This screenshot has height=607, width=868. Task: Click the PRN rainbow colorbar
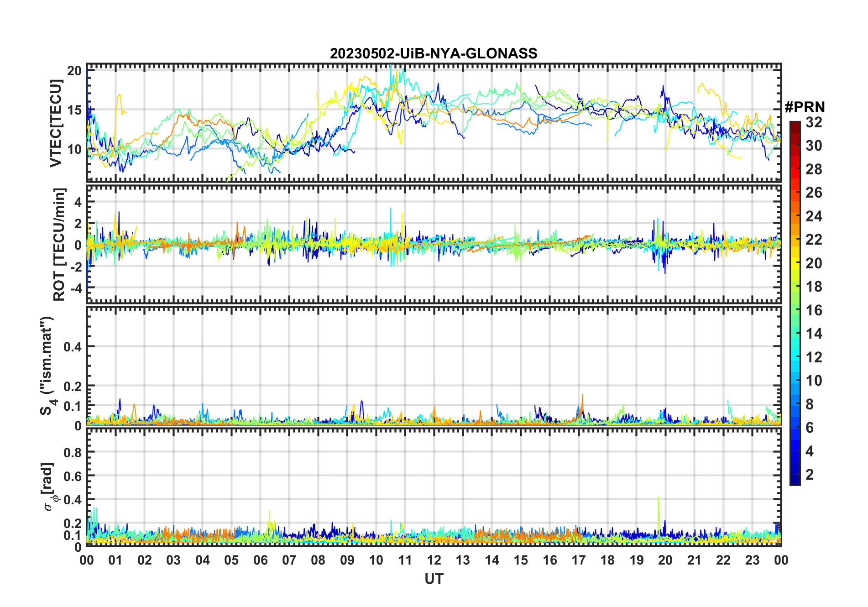[x=795, y=303]
